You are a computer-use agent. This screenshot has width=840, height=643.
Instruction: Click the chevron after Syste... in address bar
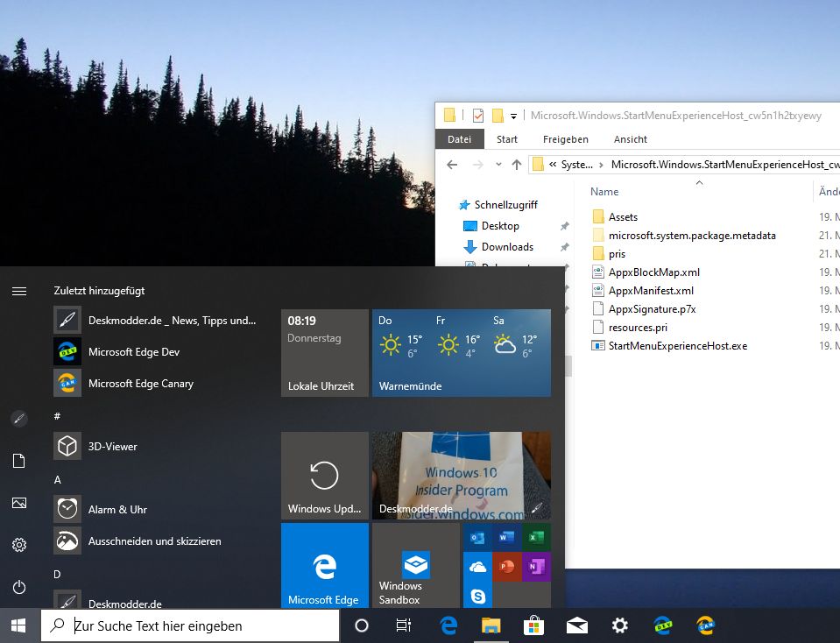click(601, 165)
